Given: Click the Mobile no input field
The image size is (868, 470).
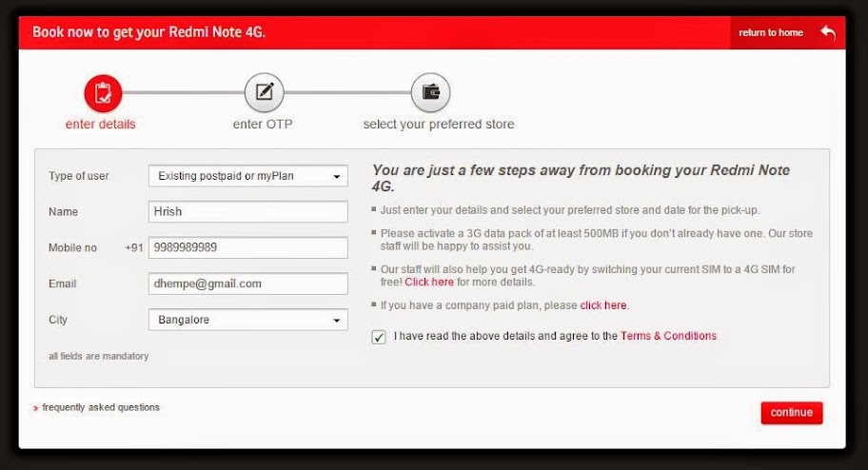Looking at the screenshot, I should pos(248,247).
